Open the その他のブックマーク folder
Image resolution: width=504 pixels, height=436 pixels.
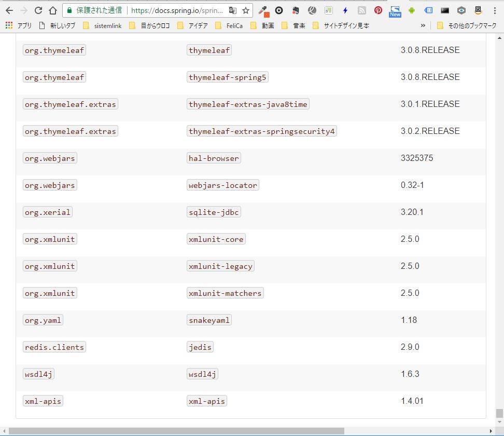pyautogui.click(x=467, y=25)
